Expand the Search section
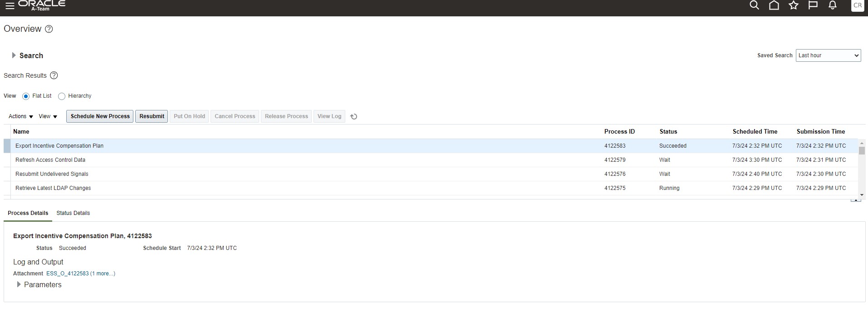This screenshot has width=868, height=319. 14,55
